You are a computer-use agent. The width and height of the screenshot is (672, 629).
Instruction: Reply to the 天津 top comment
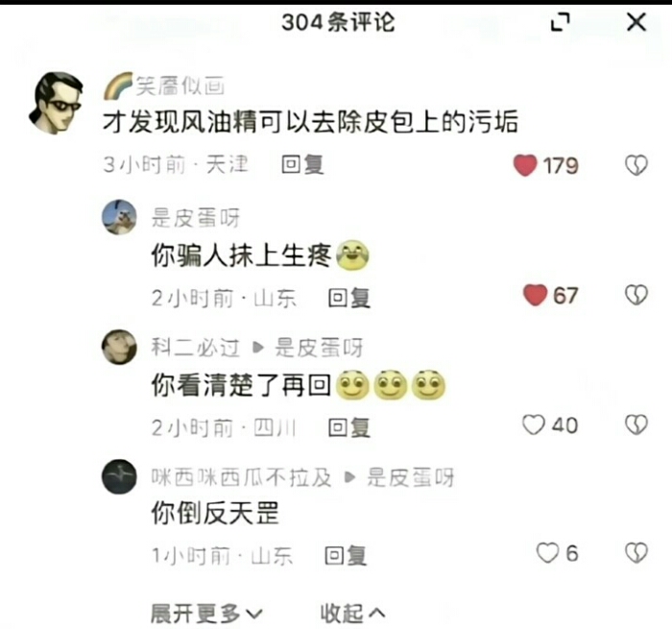pyautogui.click(x=302, y=165)
